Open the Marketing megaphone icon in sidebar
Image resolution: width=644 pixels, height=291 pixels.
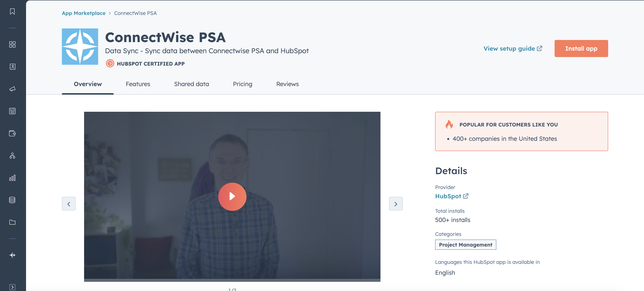[x=12, y=89]
